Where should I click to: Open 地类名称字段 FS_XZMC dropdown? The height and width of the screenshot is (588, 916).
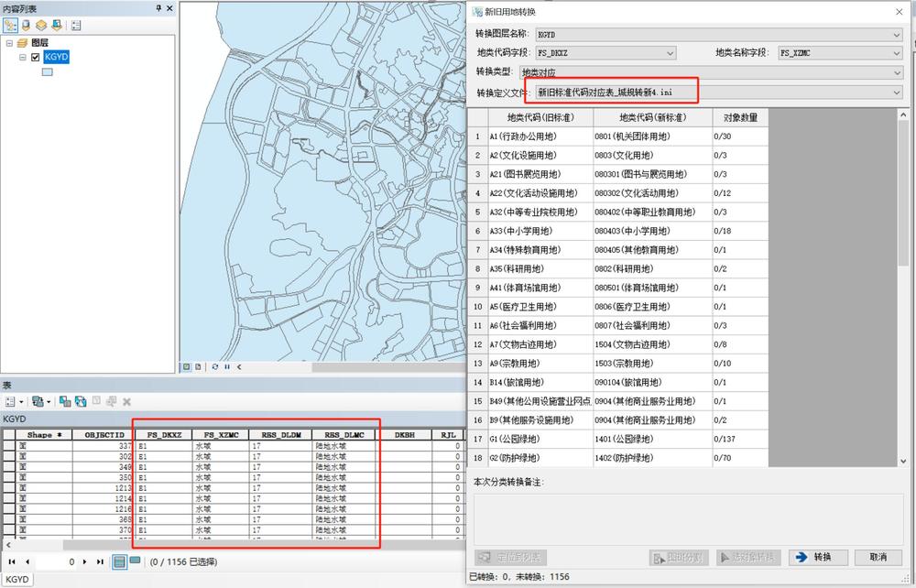[x=896, y=53]
